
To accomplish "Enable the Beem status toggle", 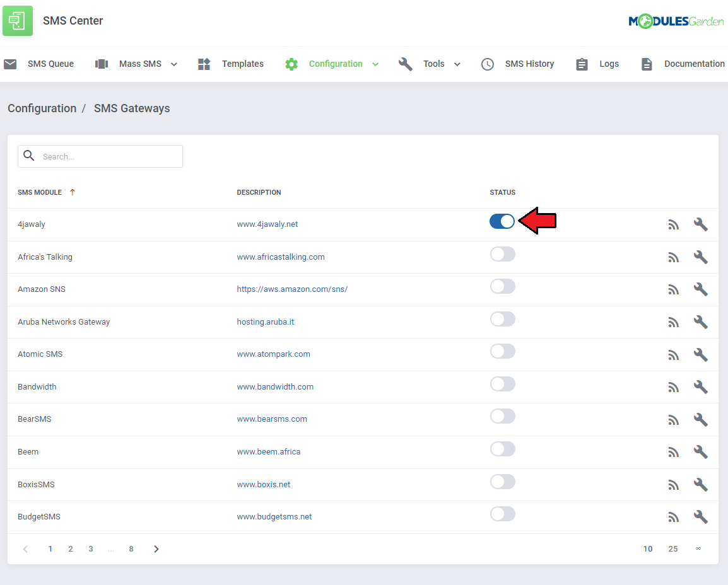I will click(502, 449).
